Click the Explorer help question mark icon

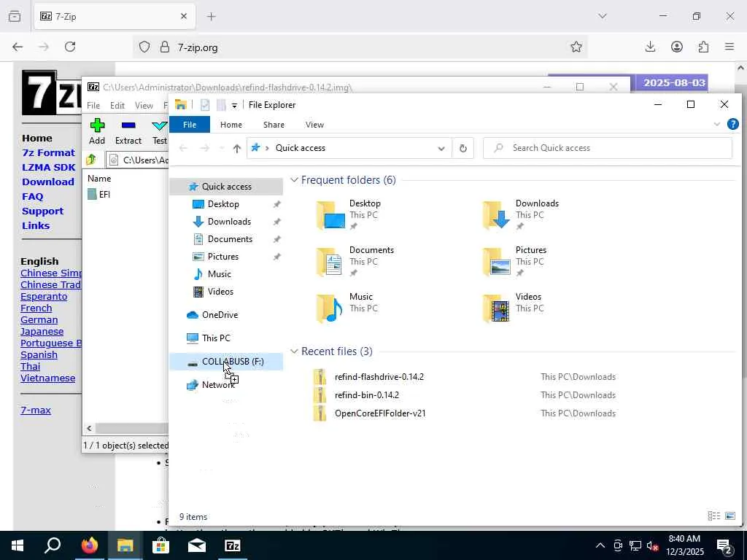(732, 124)
